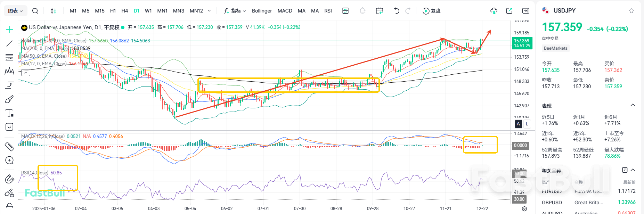
Task: Select the crosshair cursor tool
Action: click(x=9, y=30)
